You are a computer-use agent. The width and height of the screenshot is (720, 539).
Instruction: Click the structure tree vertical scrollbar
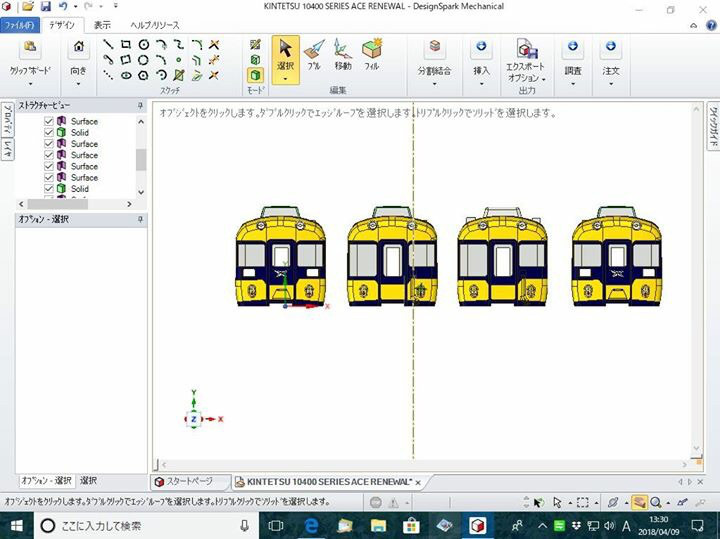pos(141,160)
